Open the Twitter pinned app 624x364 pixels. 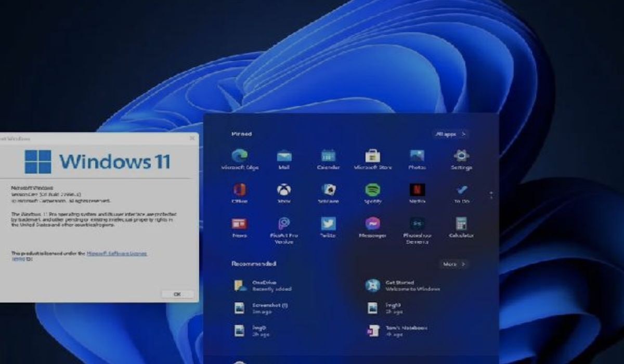328,224
